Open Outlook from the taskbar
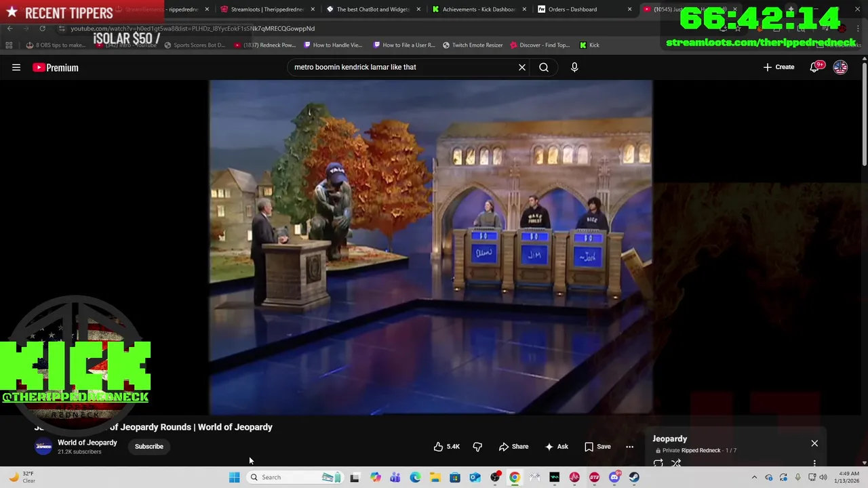The image size is (868, 488). (x=475, y=477)
